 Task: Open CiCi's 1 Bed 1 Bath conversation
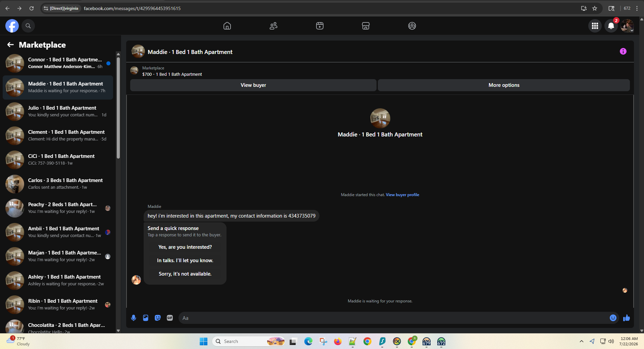[58, 160]
